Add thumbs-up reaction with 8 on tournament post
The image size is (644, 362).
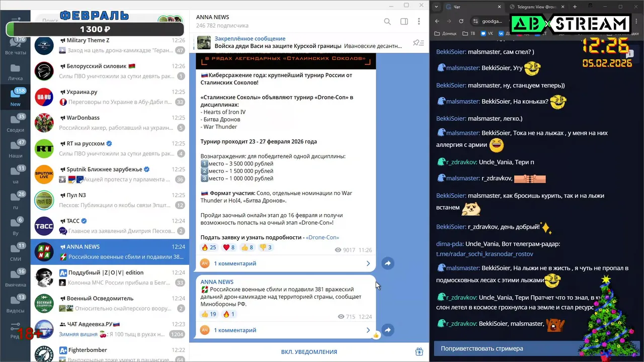click(x=247, y=247)
